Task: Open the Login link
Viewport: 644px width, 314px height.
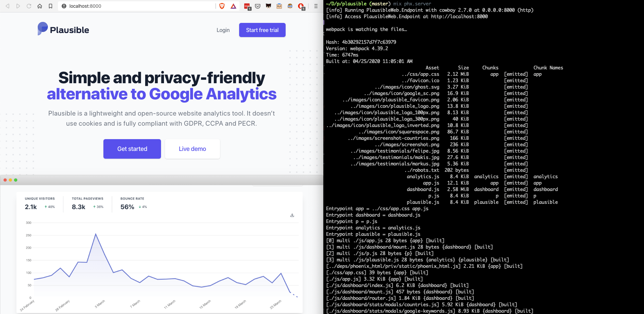Action: [223, 30]
